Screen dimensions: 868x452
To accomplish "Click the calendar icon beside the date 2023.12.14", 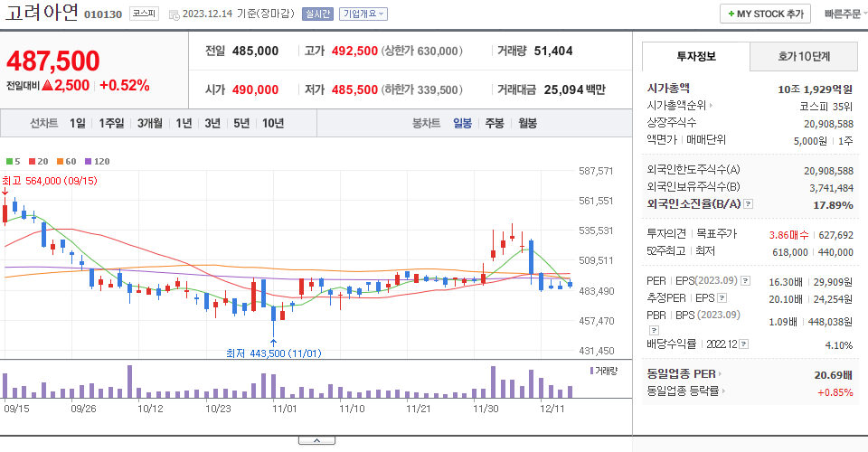I will (174, 15).
